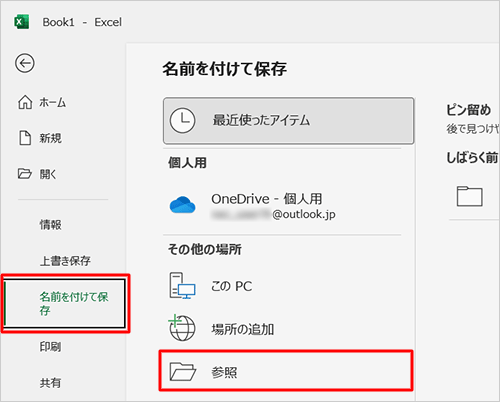The width and height of the screenshot is (500, 402).
Task: Click the その他の場所 section label
Action: tap(205, 249)
